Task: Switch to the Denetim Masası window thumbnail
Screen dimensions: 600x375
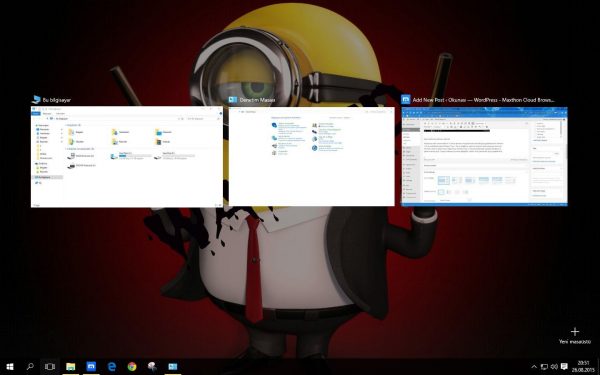Action: [311, 157]
